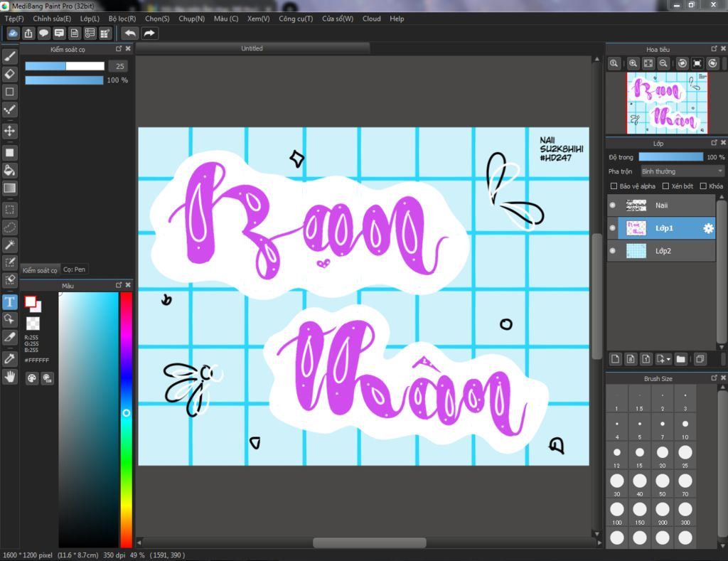The image size is (728, 561).
Task: Hide the Naii layer
Action: click(612, 205)
